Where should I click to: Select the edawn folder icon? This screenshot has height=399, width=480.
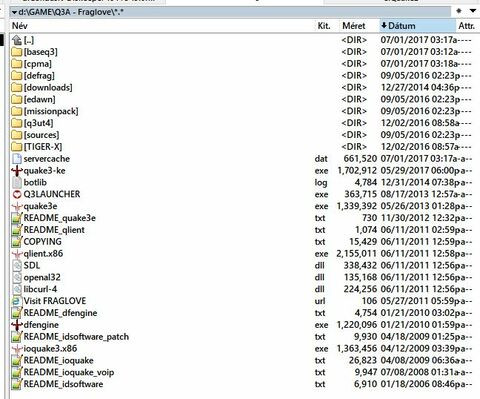[x=17, y=99]
